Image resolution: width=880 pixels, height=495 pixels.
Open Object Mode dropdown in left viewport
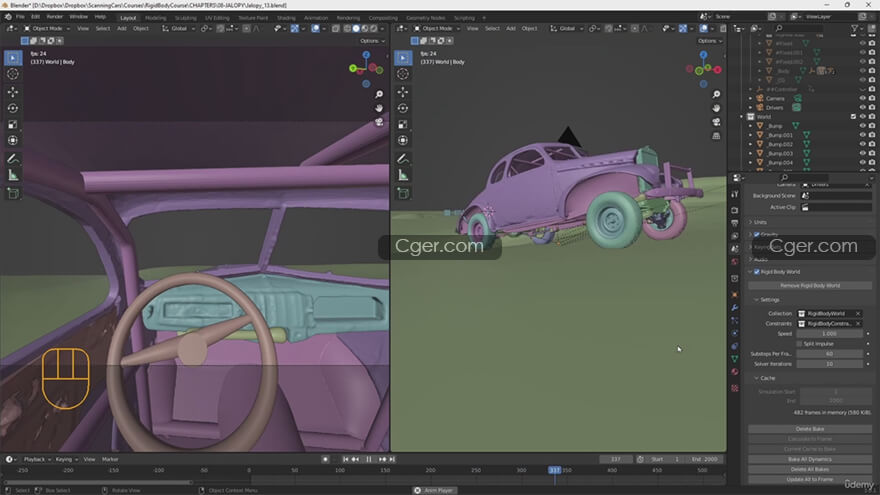coord(47,29)
